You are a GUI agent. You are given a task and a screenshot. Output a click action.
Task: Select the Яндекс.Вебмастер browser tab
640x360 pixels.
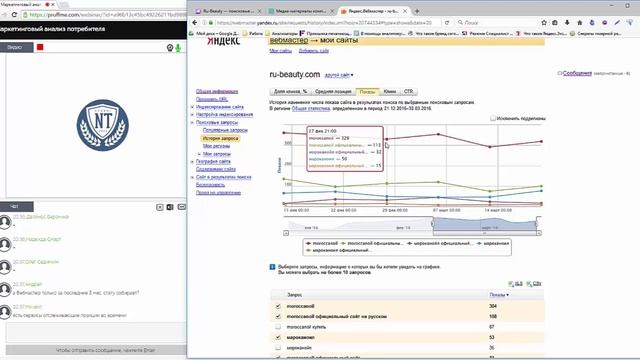click(373, 11)
